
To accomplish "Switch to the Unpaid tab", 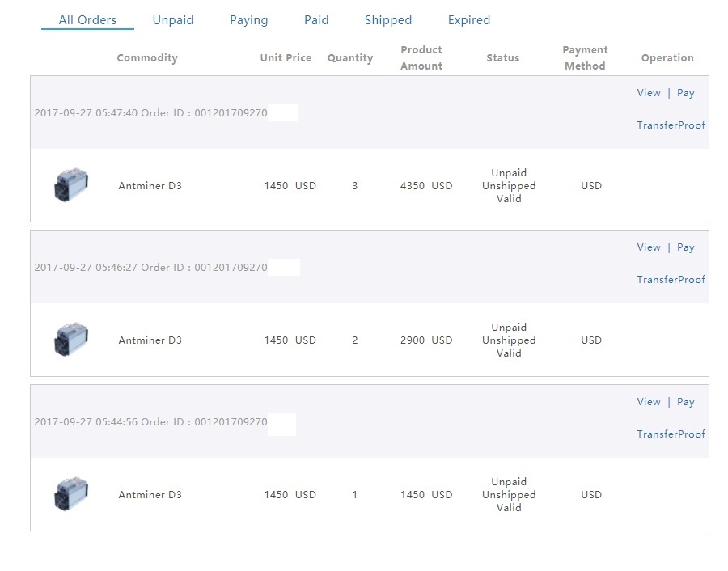I will (x=173, y=20).
